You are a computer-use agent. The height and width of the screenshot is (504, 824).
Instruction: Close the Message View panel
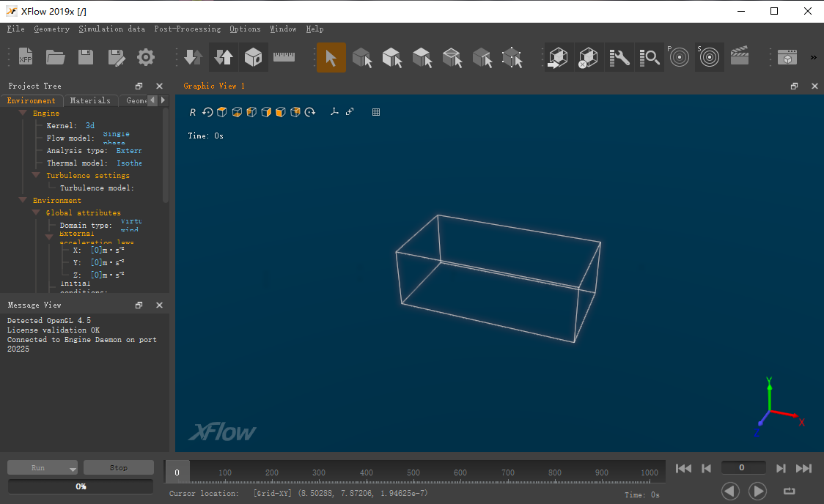[159, 305]
